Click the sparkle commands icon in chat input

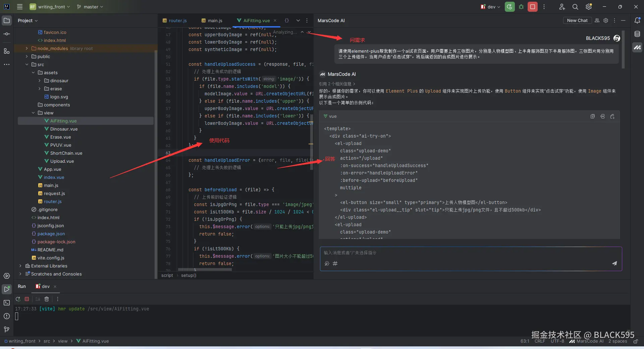tap(327, 263)
